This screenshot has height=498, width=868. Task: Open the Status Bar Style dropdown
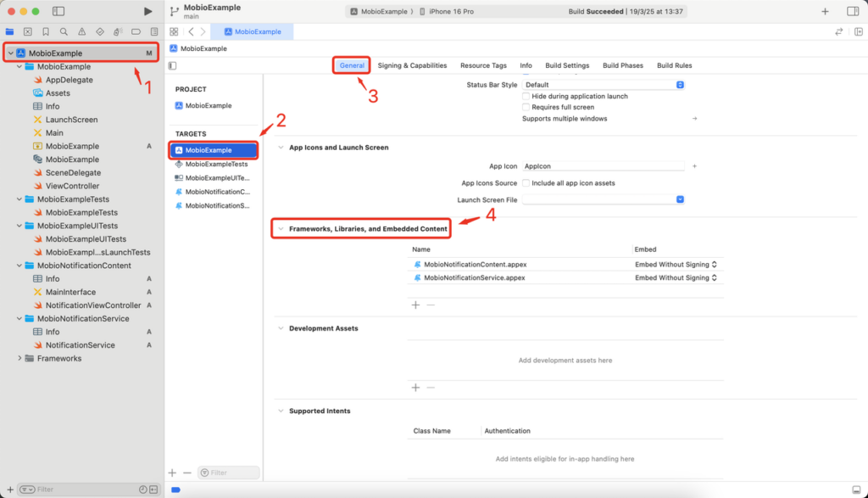click(x=603, y=85)
